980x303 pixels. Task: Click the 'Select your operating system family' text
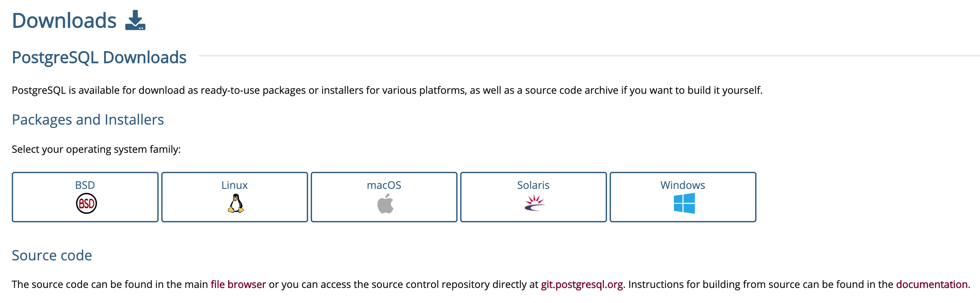pyautogui.click(x=96, y=149)
